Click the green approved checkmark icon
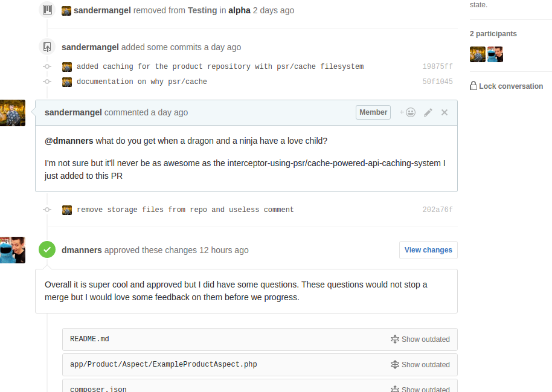 click(47, 249)
